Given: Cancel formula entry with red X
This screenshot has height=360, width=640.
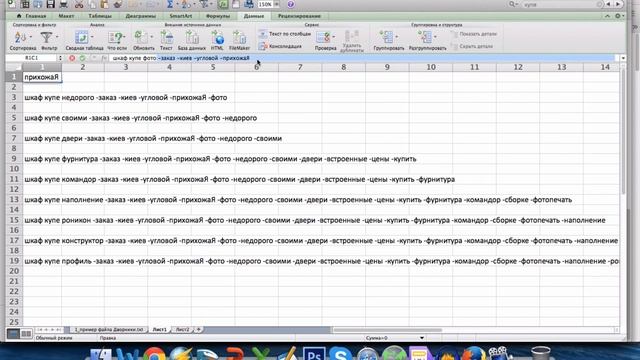Looking at the screenshot, I should click(x=72, y=58).
